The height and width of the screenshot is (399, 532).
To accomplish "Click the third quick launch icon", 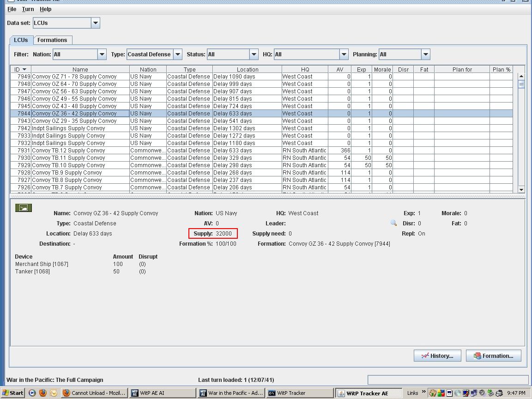I will [x=54, y=393].
